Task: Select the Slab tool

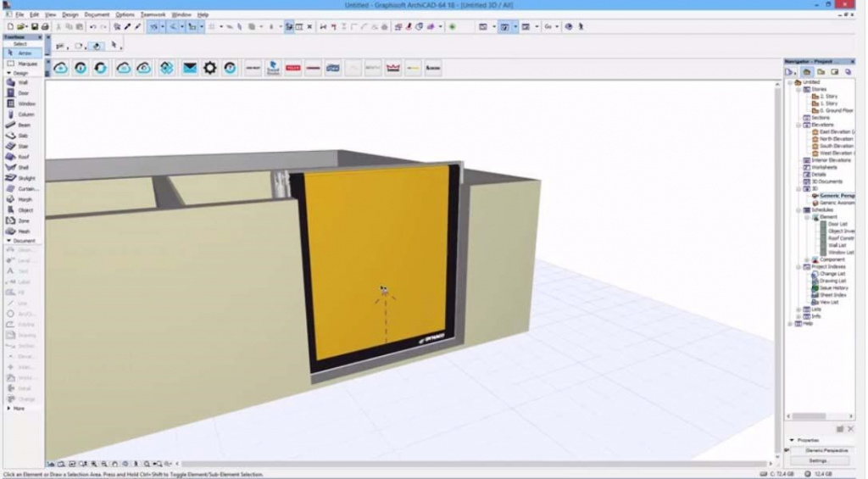Action: point(22,136)
